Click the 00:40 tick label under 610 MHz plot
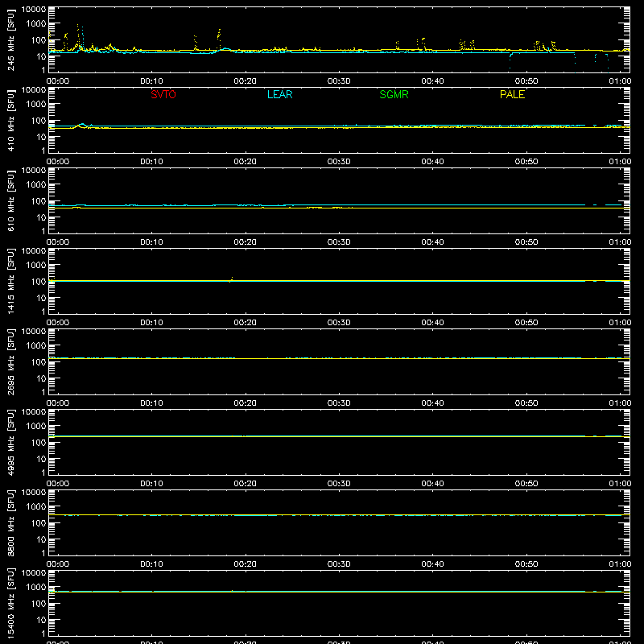This screenshot has height=644, width=644. [x=432, y=242]
